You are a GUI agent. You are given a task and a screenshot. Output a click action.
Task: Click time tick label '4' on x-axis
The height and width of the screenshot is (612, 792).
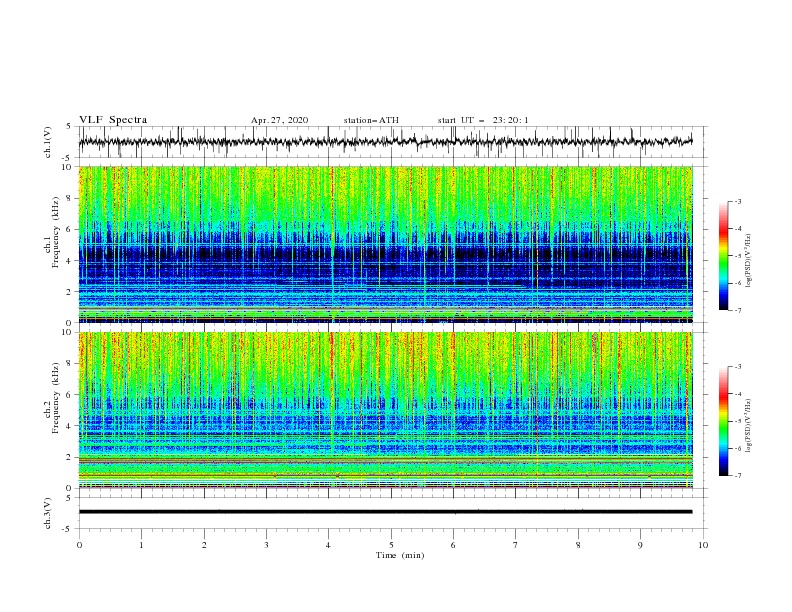tap(328, 545)
